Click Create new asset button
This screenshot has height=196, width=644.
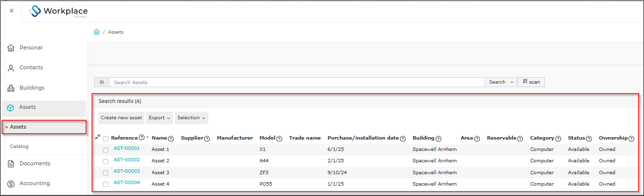[x=122, y=118]
